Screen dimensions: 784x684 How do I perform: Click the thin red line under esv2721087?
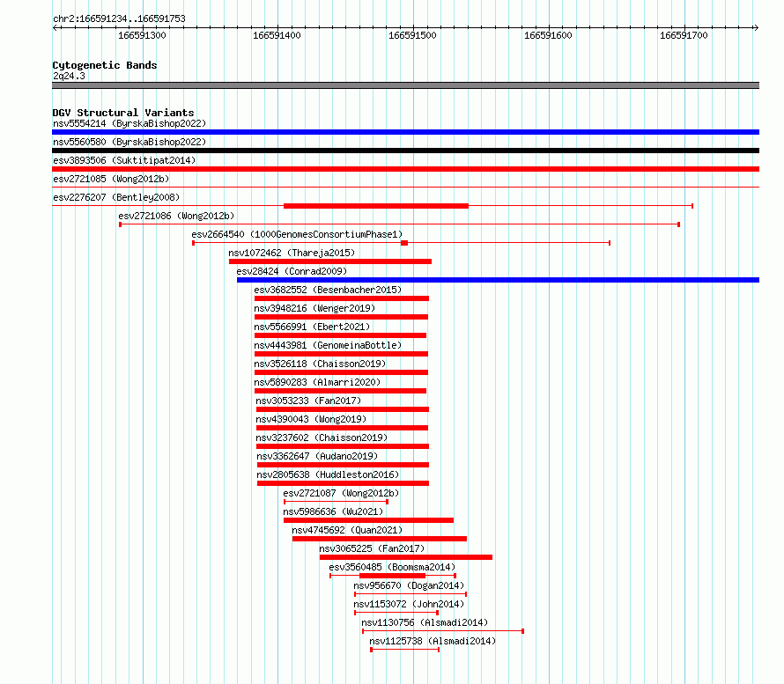point(336,502)
